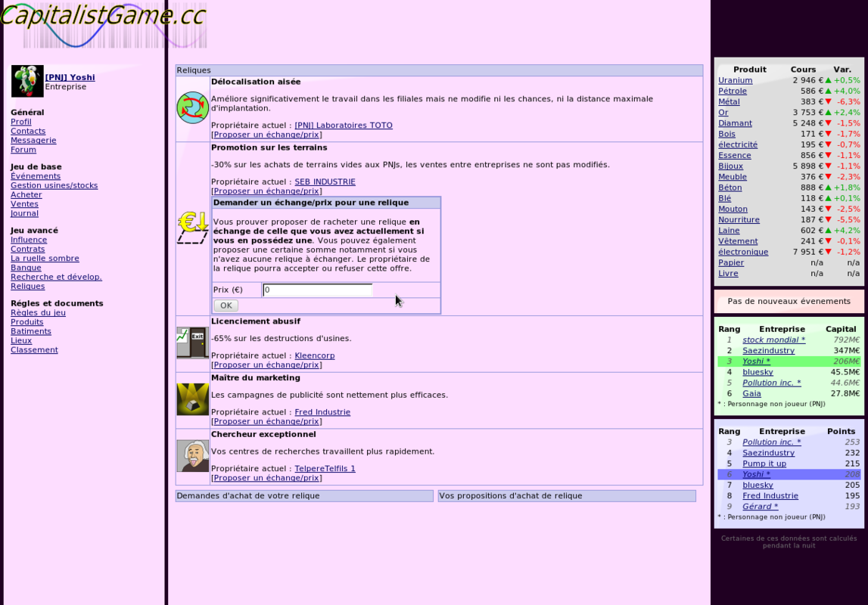The image size is (868, 605).
Task: Open Métal product link
Action: [x=729, y=102]
